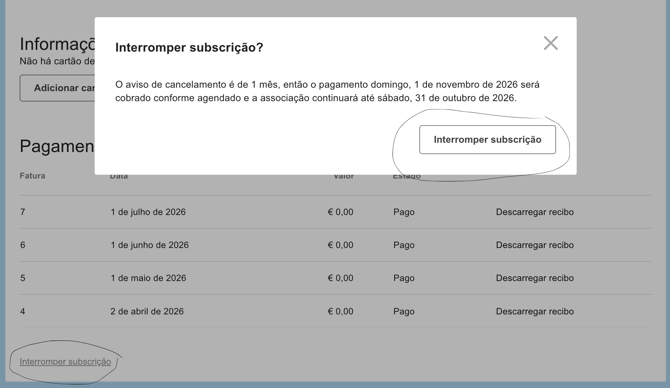
Task: Select the date cell 1 de maio de 2026
Action: 148,278
